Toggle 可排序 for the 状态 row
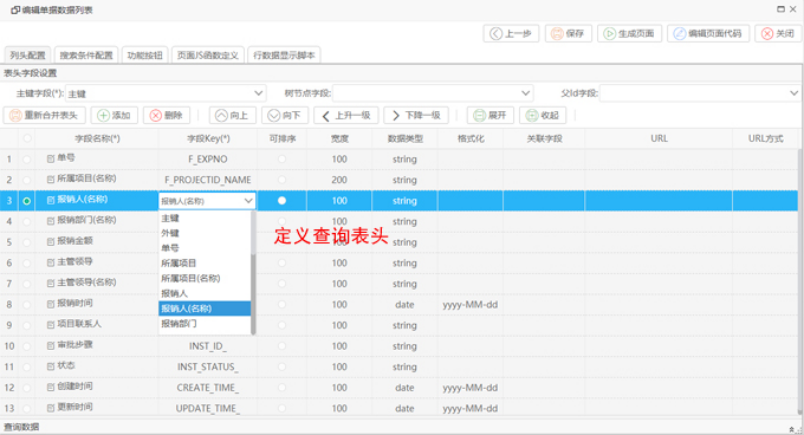Viewport: 804px width, 435px height. click(282, 367)
